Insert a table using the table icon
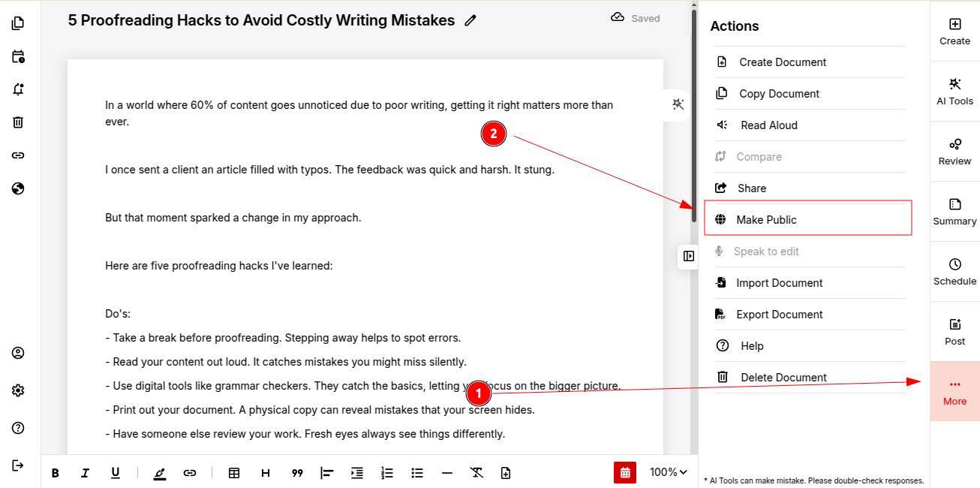The height and width of the screenshot is (488, 980). [x=234, y=473]
